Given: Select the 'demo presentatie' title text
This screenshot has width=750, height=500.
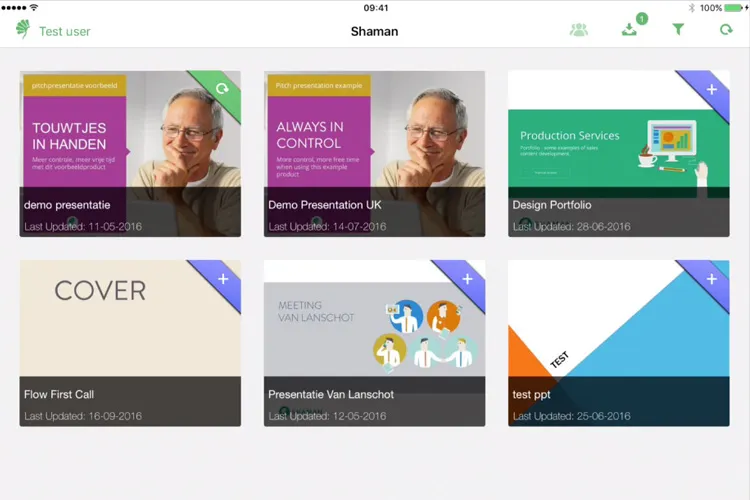Looking at the screenshot, I should 67,205.
